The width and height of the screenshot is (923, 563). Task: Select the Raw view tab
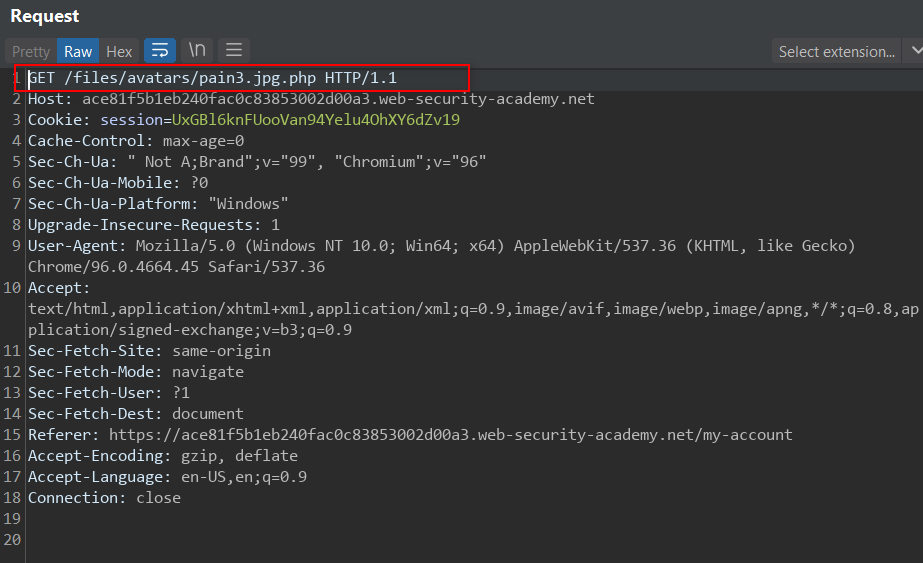[78, 52]
